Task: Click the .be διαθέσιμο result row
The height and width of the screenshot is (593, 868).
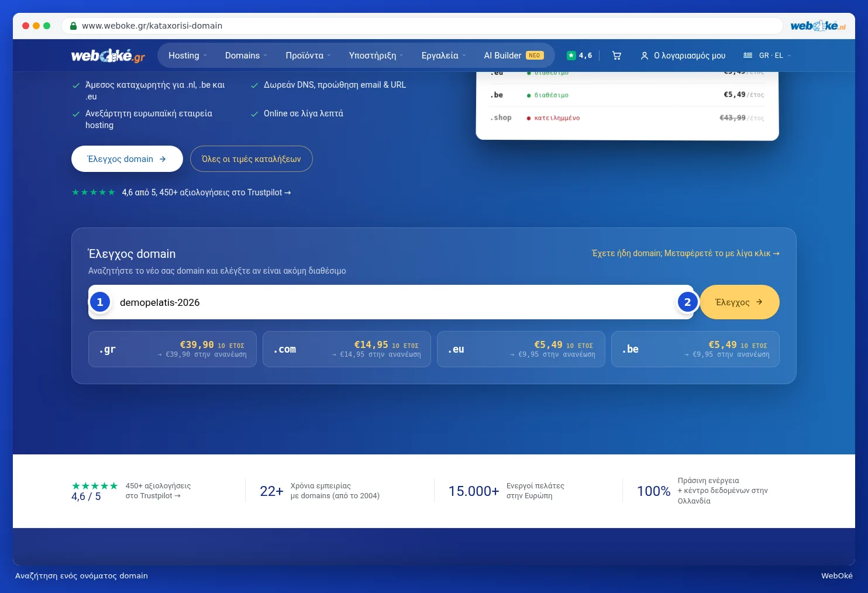Action: [627, 95]
